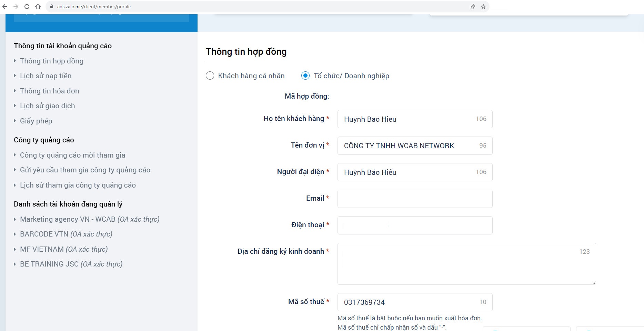The width and height of the screenshot is (644, 331).
Task: Open Giấy phép sidebar link
Action: coord(36,121)
